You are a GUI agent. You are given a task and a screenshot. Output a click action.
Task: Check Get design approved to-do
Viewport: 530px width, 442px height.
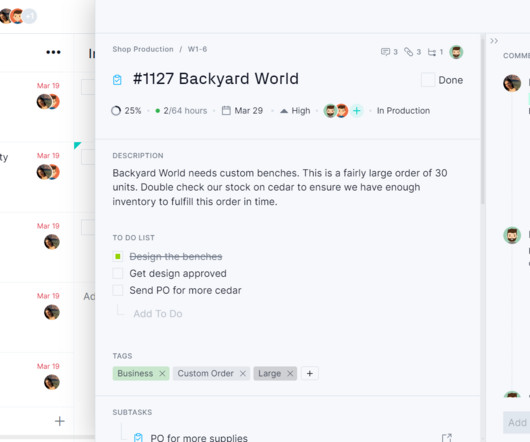tap(118, 273)
